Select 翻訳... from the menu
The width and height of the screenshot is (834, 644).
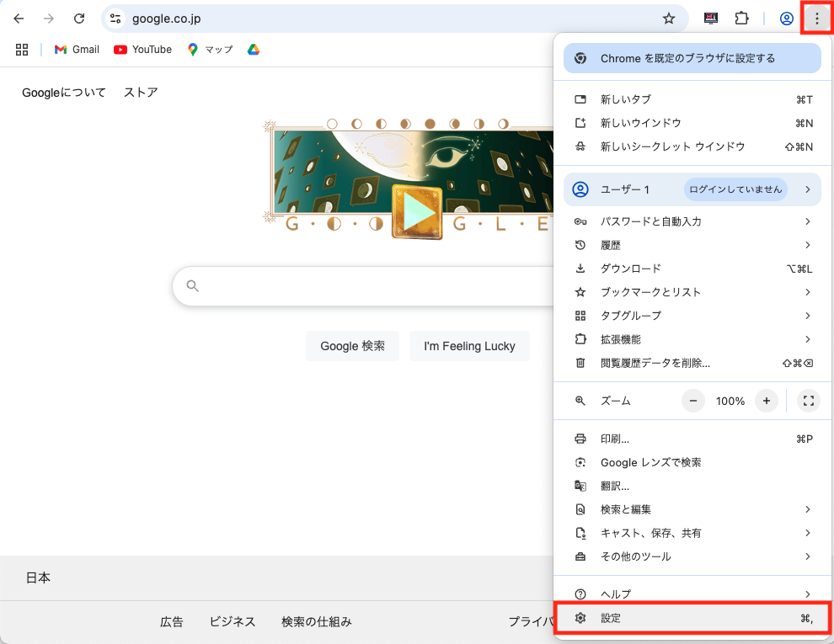[x=692, y=486]
